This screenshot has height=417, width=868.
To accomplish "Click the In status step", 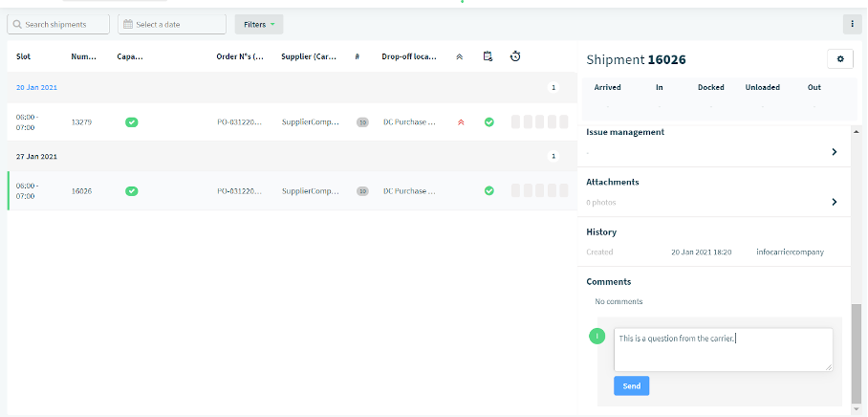I will 660,87.
